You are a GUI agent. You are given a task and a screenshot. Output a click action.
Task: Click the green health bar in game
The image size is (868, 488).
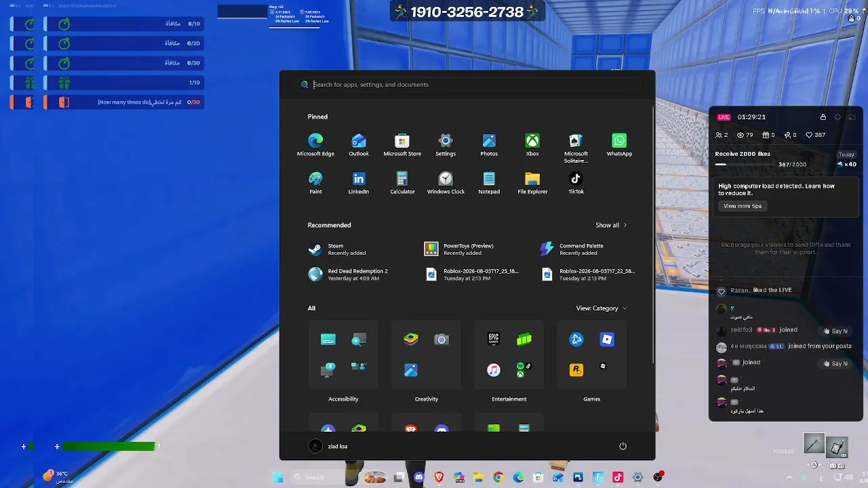108,446
